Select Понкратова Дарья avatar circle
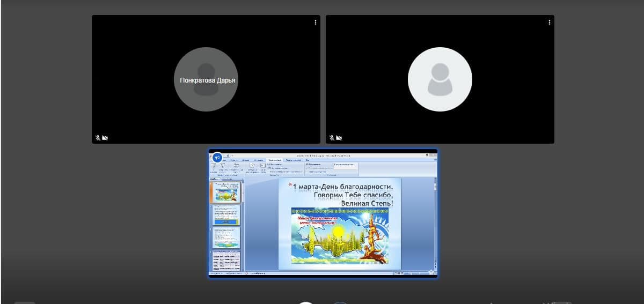Viewport: 644px width, 304px height. [x=206, y=79]
